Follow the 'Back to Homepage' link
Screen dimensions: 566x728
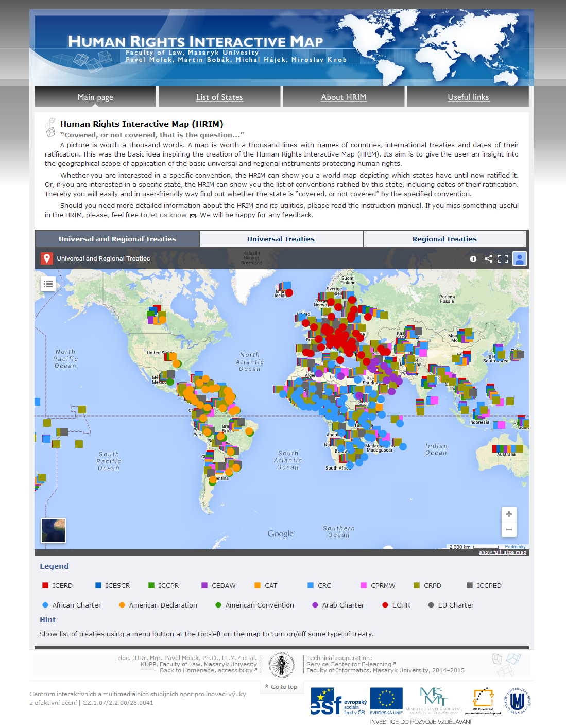(187, 670)
